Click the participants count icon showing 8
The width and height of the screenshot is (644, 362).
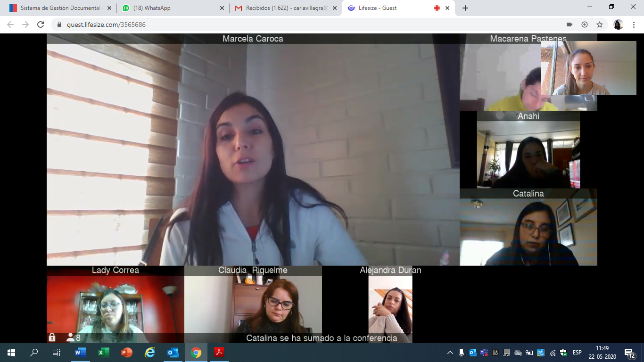pyautogui.click(x=74, y=337)
